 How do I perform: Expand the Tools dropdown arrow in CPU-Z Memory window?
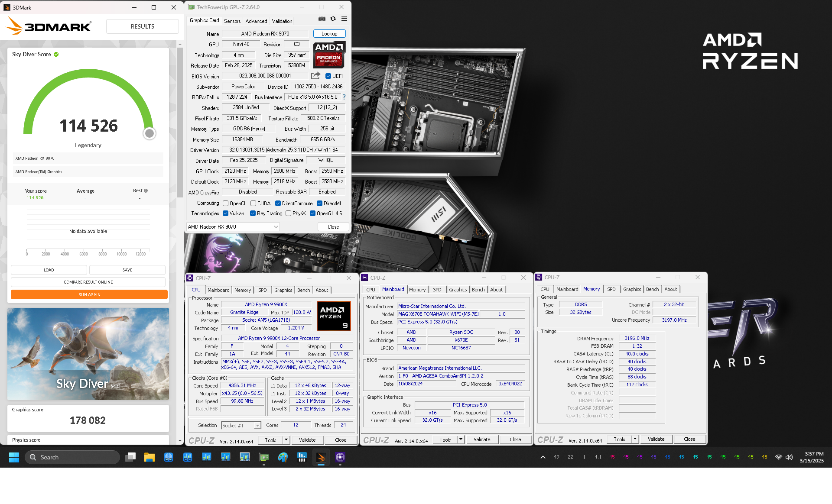pos(635,439)
